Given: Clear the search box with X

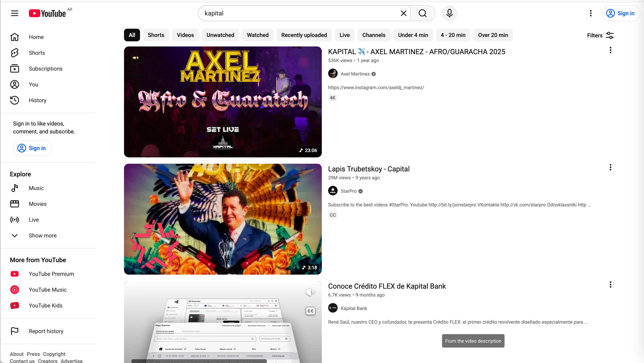Looking at the screenshot, I should tap(404, 13).
